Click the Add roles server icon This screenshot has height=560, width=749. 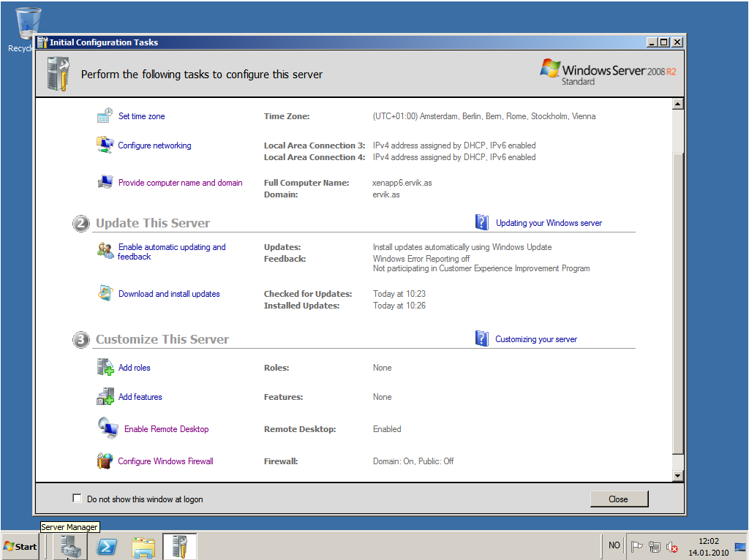coord(105,367)
